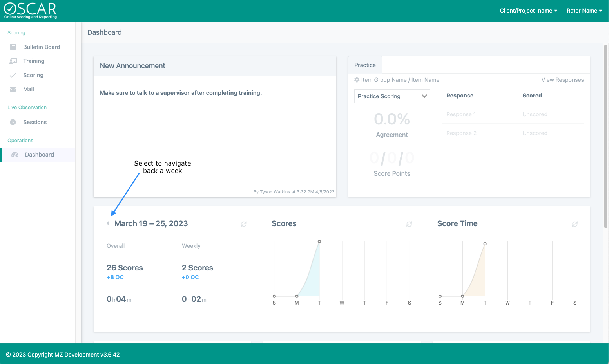The height and width of the screenshot is (364, 609).
Task: Open Training in the sidebar
Action: (x=34, y=61)
